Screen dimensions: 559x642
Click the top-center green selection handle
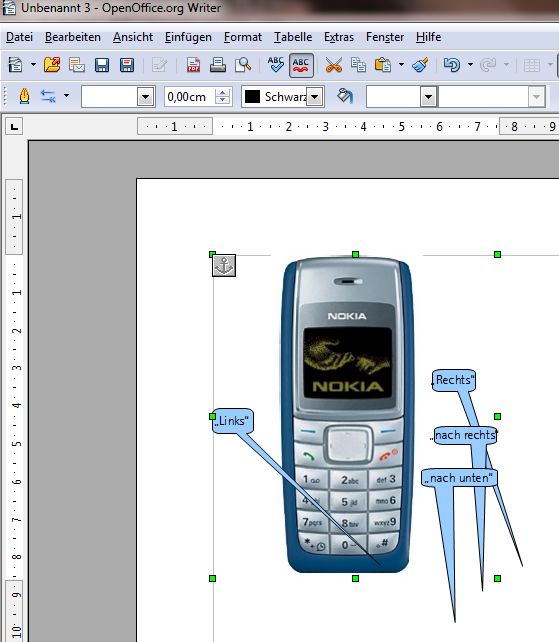pyautogui.click(x=355, y=254)
